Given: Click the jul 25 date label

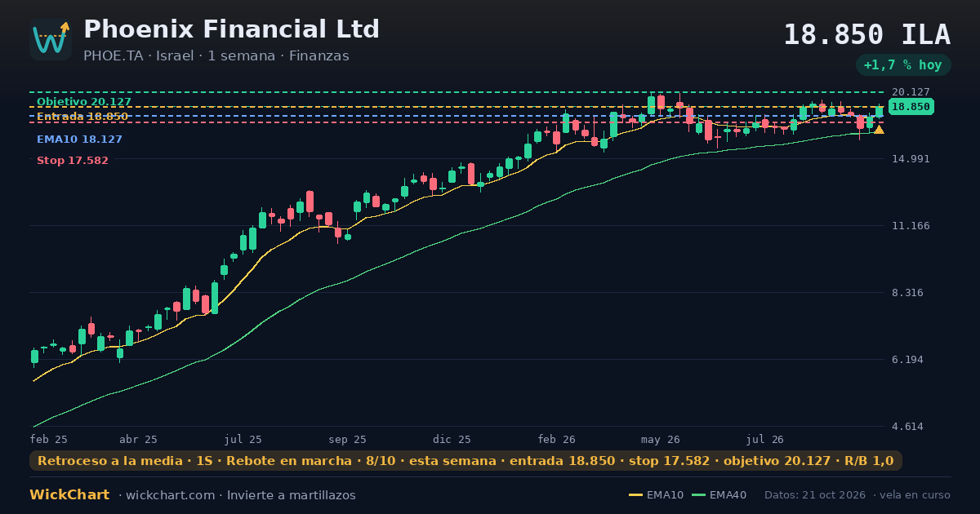Looking at the screenshot, I should pyautogui.click(x=243, y=439).
